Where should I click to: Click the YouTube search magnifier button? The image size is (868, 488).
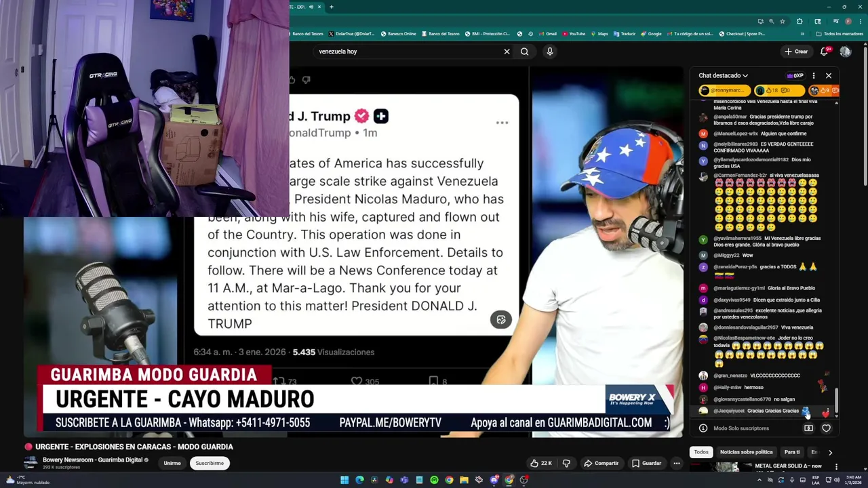coord(524,52)
